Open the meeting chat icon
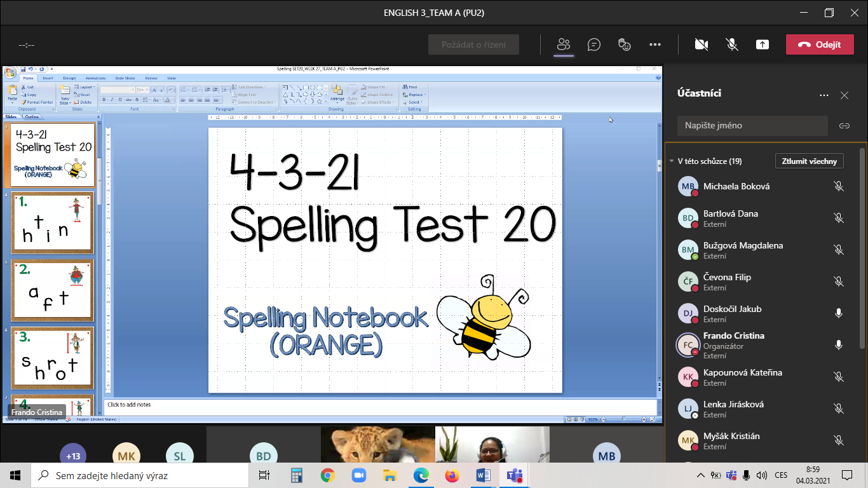The height and width of the screenshot is (488, 868). [x=594, y=44]
